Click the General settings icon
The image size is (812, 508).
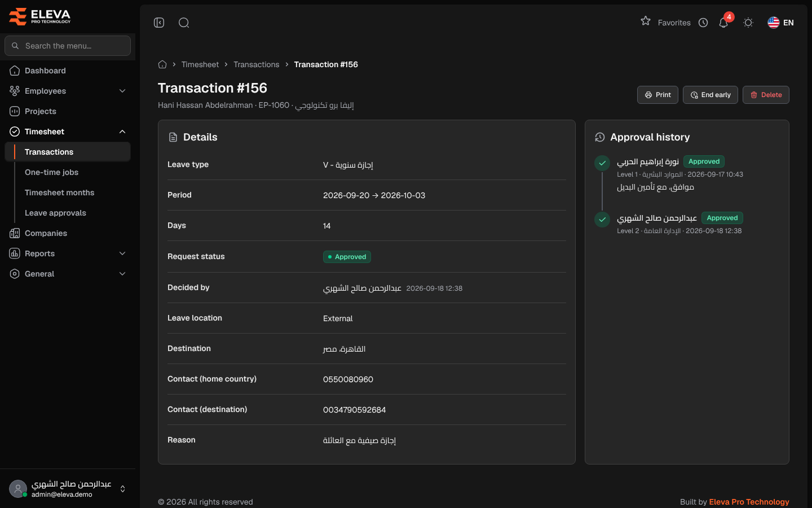point(15,274)
